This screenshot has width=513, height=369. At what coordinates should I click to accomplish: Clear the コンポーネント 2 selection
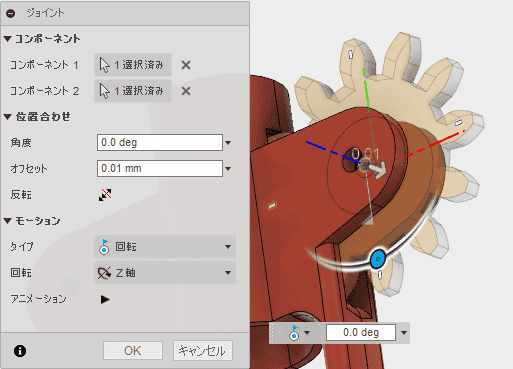(x=186, y=91)
